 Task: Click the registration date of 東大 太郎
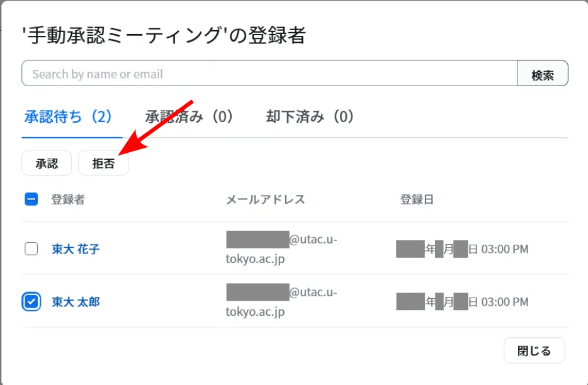[462, 302]
